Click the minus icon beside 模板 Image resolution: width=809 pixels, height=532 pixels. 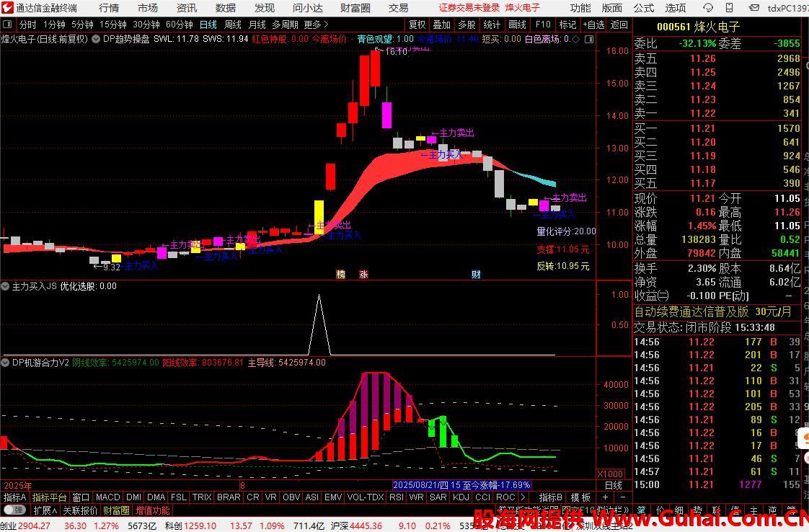coord(623,497)
